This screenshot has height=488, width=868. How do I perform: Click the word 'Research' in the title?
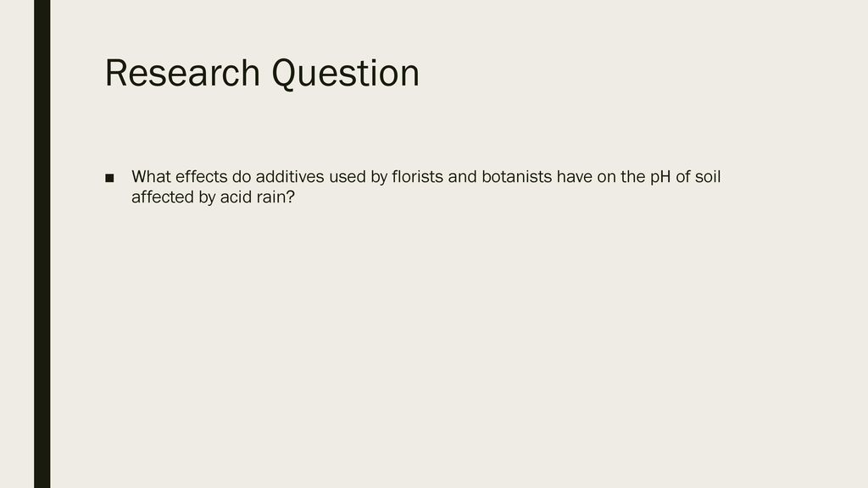click(x=182, y=74)
